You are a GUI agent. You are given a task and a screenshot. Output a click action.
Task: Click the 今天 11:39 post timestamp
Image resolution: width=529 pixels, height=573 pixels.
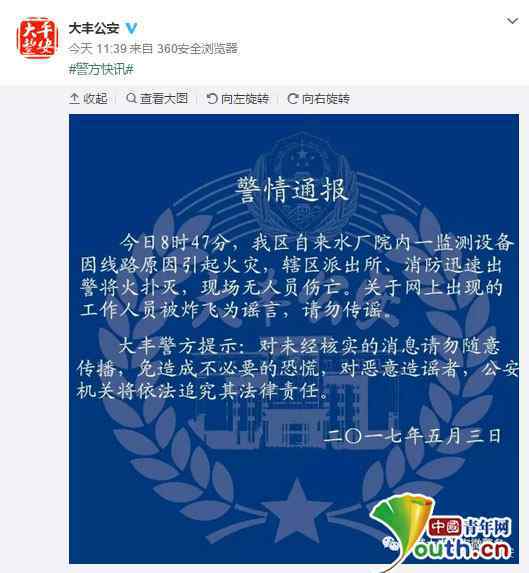coord(98,48)
